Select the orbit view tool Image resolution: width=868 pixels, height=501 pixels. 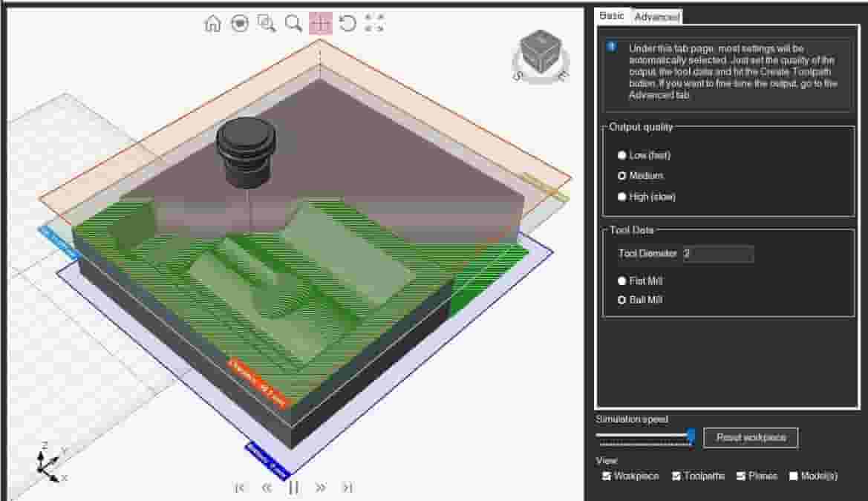coord(239,23)
